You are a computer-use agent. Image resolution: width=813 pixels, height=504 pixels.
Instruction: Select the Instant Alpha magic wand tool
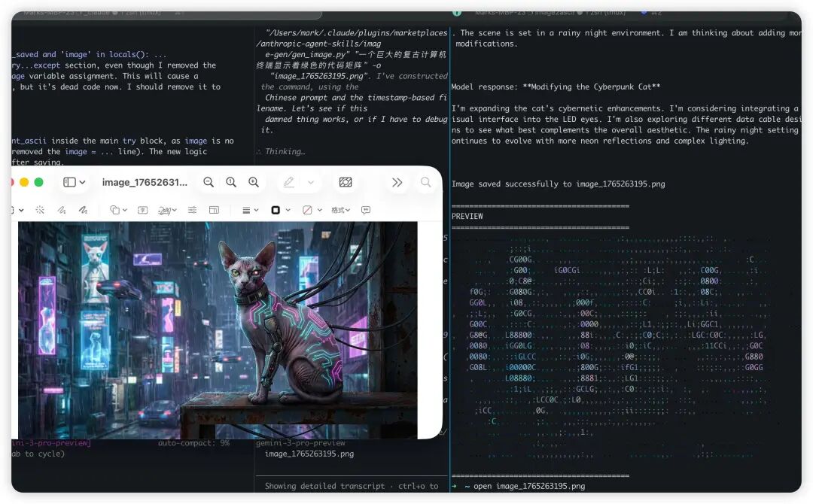click(40, 210)
